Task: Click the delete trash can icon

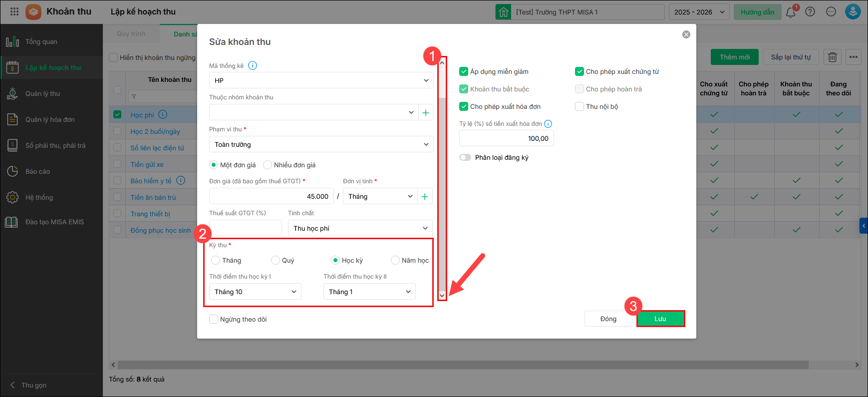Action: (833, 57)
